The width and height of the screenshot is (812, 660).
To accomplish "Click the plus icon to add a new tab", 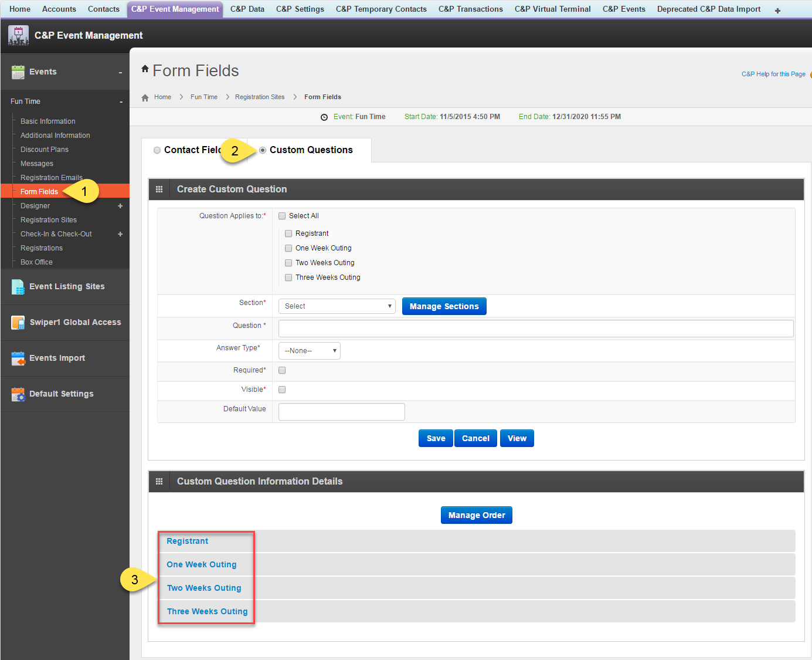I will pyautogui.click(x=777, y=10).
